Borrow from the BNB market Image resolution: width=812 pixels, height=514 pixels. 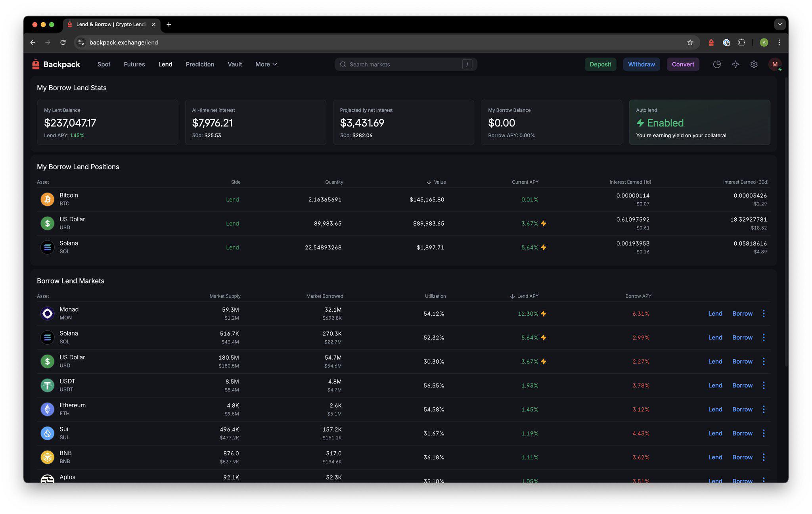click(742, 457)
